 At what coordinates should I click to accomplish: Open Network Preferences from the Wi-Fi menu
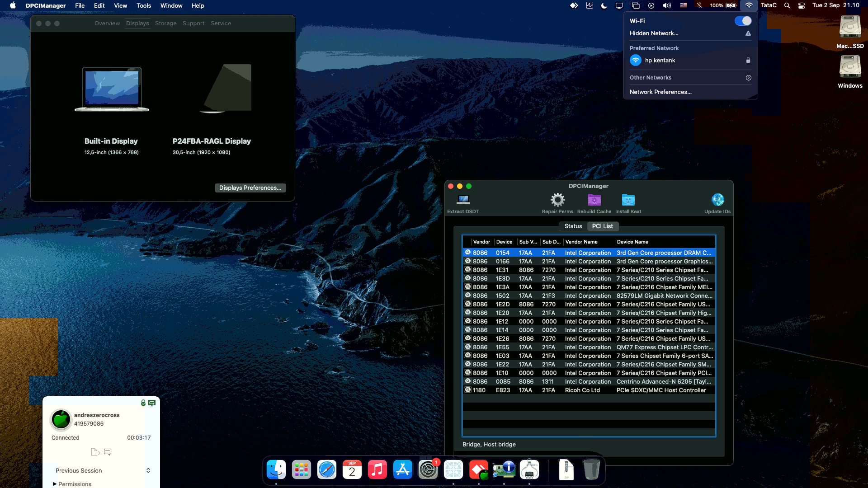tap(660, 92)
